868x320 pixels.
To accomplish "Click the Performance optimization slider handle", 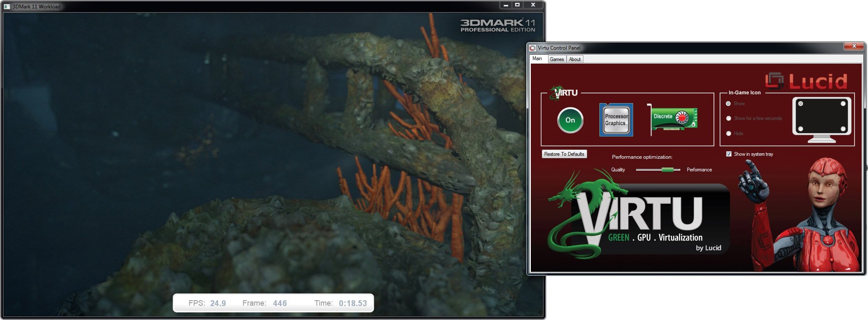I will tap(667, 170).
